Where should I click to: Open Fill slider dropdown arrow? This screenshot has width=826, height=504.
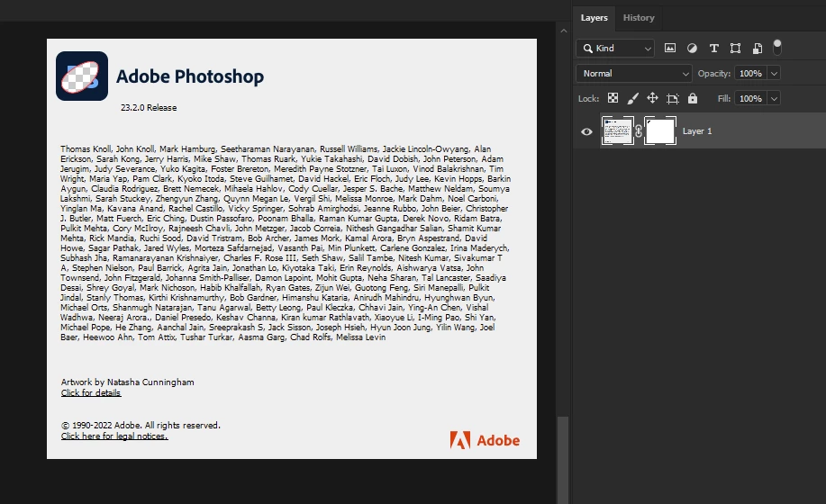(x=774, y=98)
